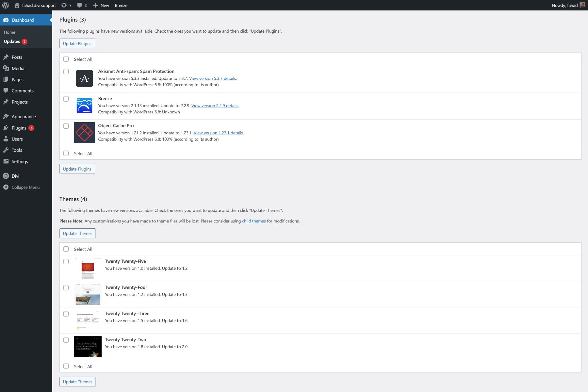
Task: Check the Twenty Twenty-Two theme checkbox
Action: click(x=66, y=340)
